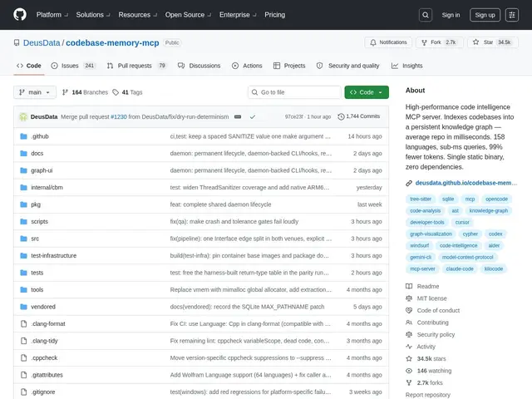The width and height of the screenshot is (532, 399).
Task: Switch to the Issues tab
Action: click(x=73, y=66)
